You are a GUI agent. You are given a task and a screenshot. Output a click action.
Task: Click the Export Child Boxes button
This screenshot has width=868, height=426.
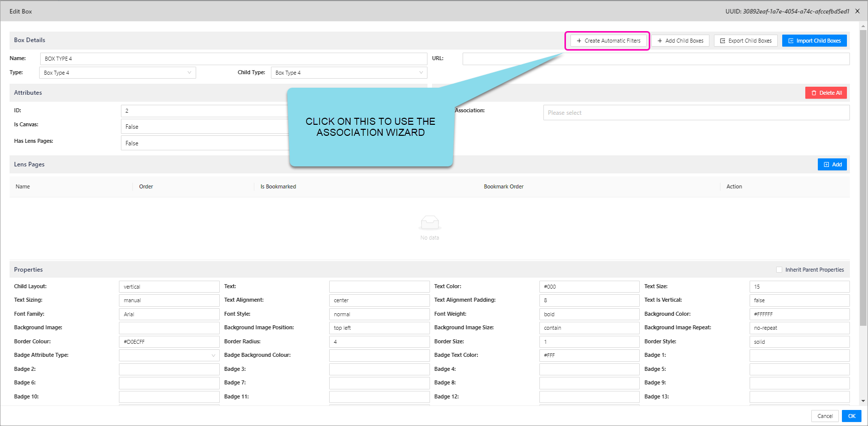point(746,41)
